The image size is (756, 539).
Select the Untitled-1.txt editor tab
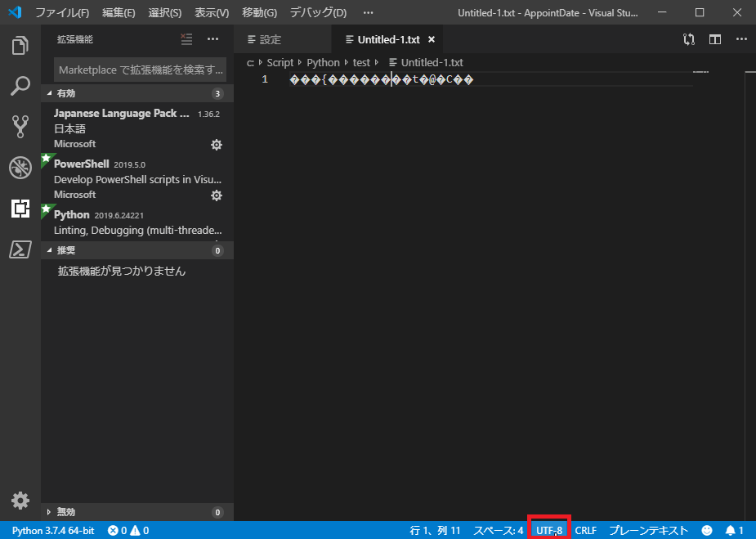tap(387, 39)
